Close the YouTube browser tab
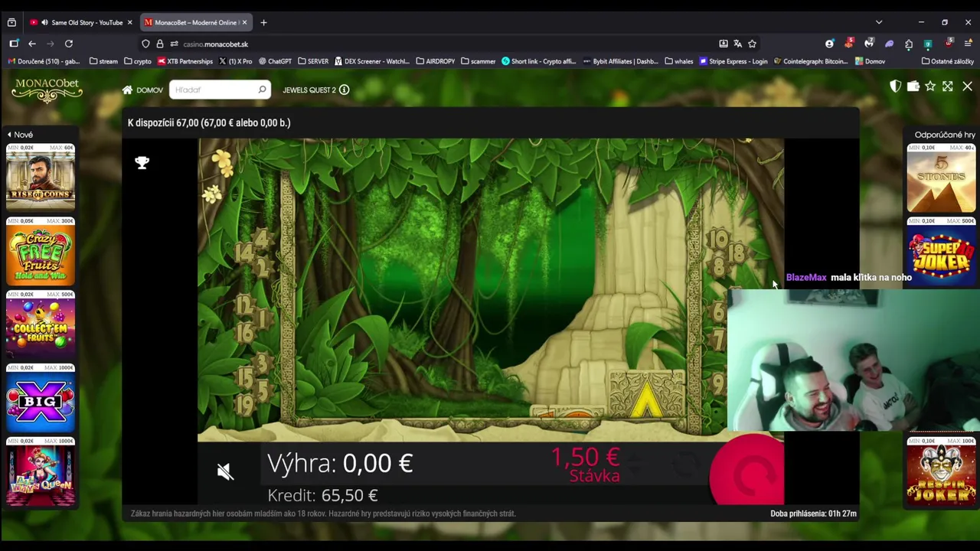Image resolution: width=980 pixels, height=551 pixels. tap(129, 22)
